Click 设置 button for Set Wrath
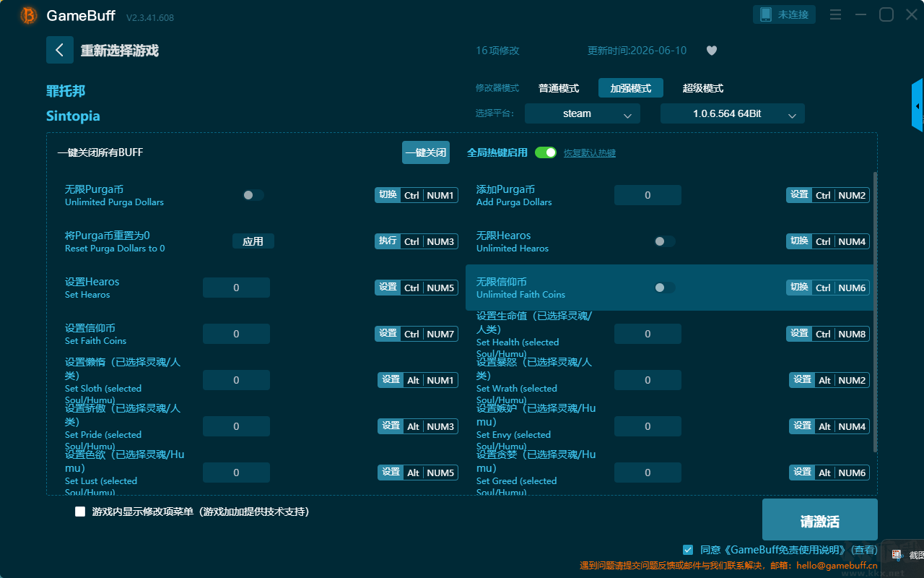 pos(802,380)
